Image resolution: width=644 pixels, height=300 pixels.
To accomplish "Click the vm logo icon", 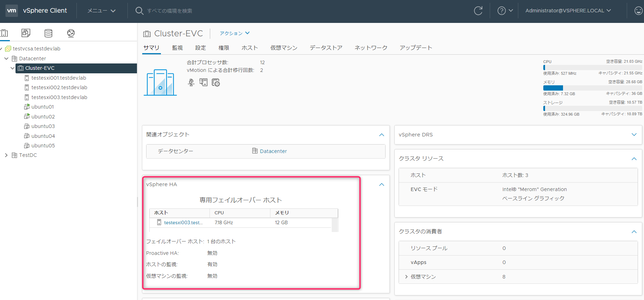I will 12,11.
